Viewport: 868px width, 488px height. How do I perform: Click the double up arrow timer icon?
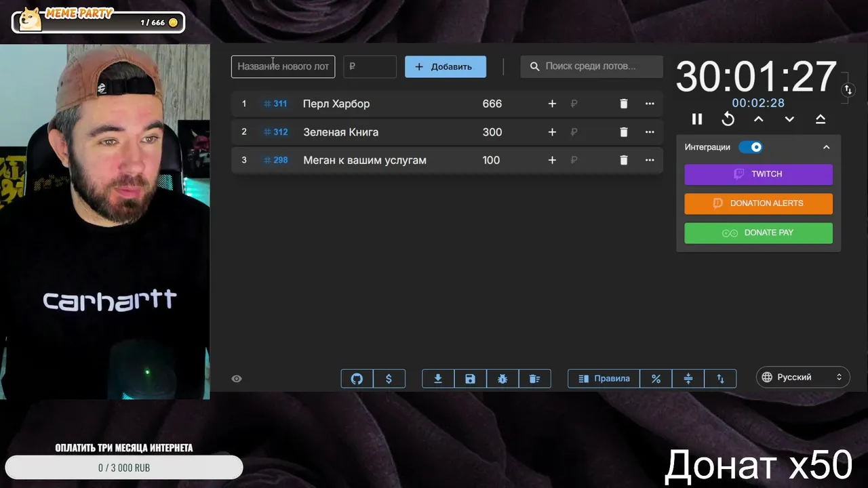tap(821, 119)
